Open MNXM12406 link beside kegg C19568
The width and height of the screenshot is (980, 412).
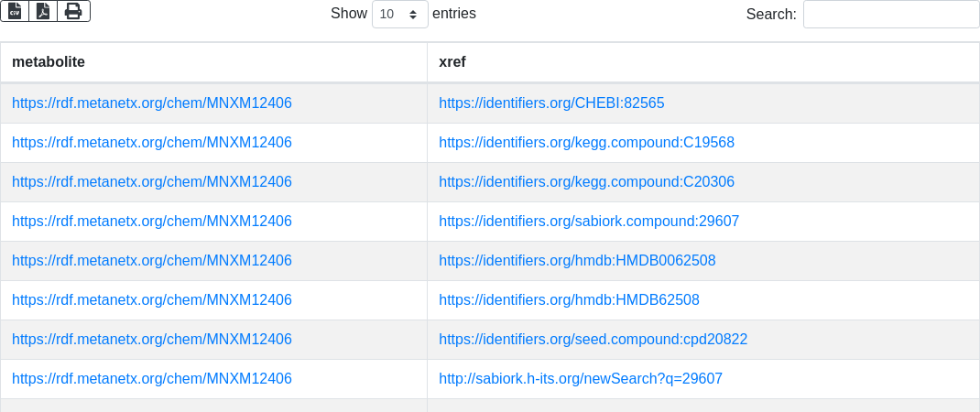coord(152,143)
